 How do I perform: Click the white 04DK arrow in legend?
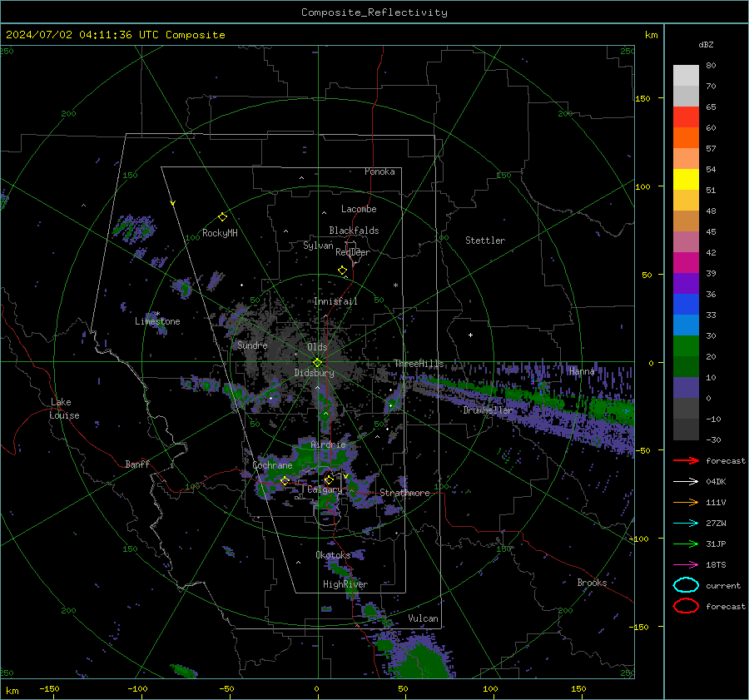(686, 482)
